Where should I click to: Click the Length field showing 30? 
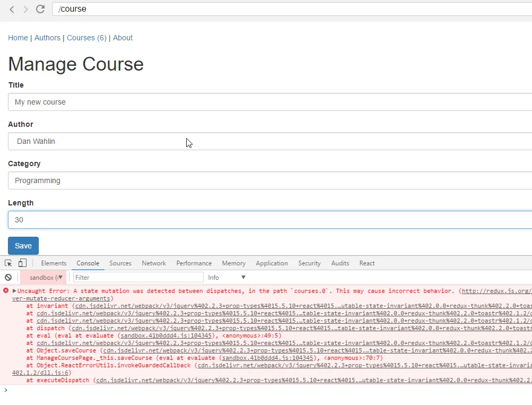click(x=270, y=220)
